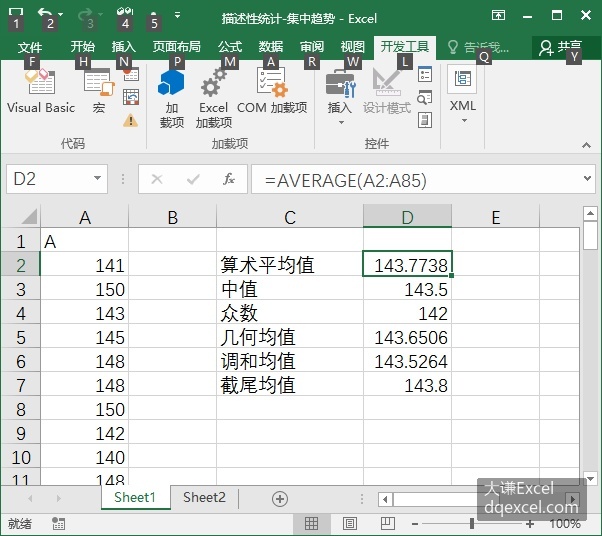602x536 pixels.
Task: Switch to the 公式 tab
Action: [230, 47]
